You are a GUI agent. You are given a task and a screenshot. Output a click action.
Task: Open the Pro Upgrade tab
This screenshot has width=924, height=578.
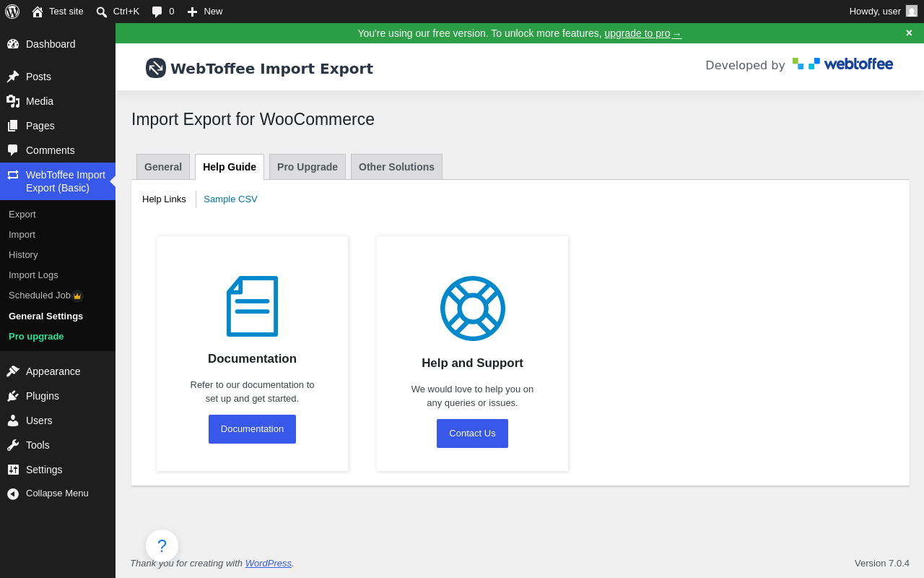click(x=308, y=167)
